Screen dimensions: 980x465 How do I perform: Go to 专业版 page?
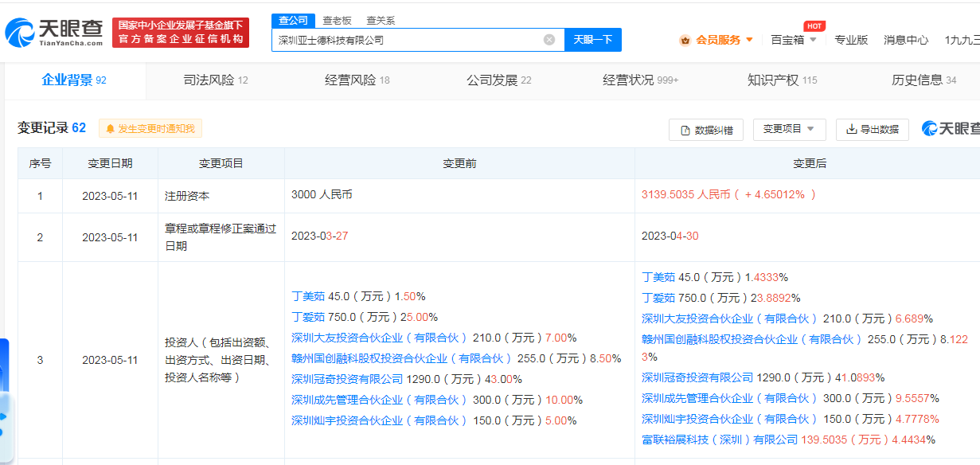coord(851,40)
